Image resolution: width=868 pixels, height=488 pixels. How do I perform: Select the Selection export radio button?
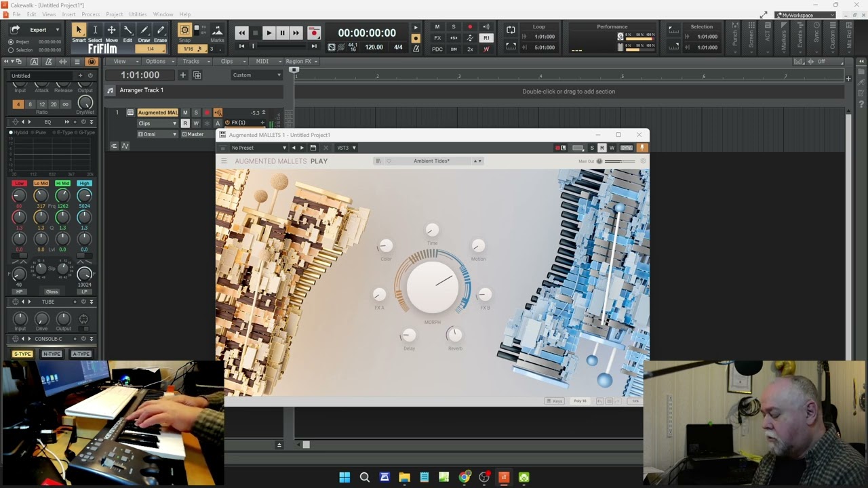tap(11, 50)
